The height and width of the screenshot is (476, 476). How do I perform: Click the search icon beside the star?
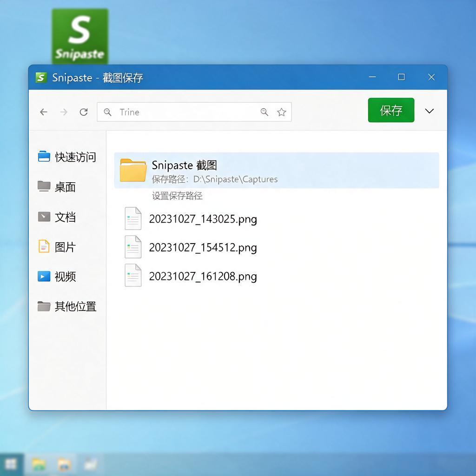click(x=264, y=112)
